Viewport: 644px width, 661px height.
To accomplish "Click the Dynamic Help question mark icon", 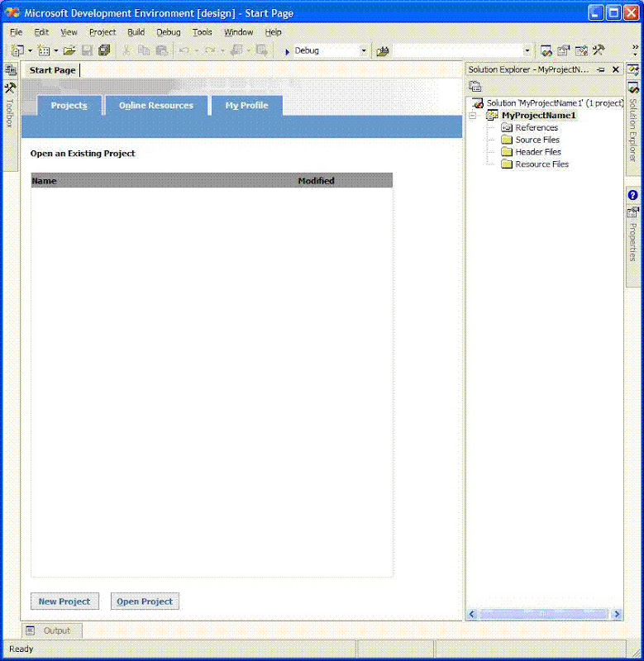I will point(632,195).
